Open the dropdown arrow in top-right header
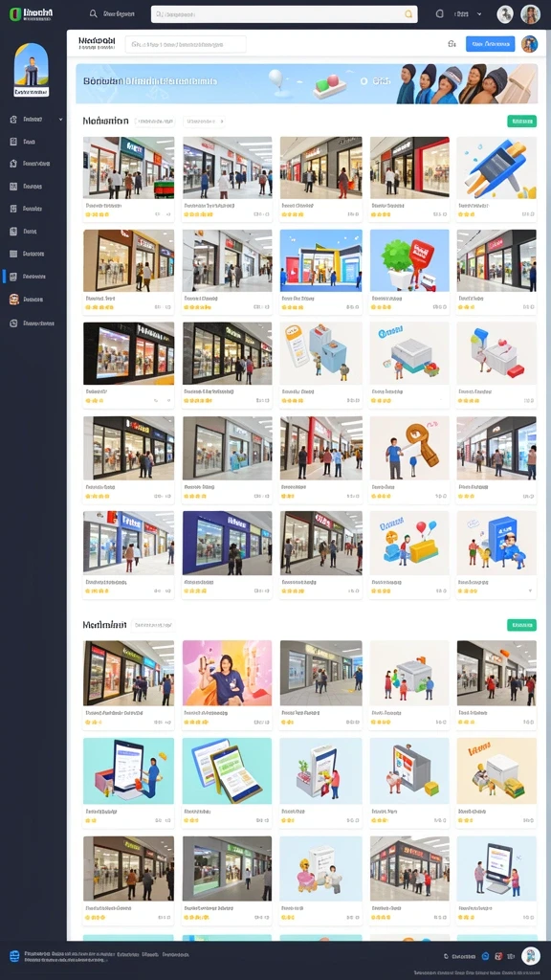The height and width of the screenshot is (980, 551). pos(479,13)
